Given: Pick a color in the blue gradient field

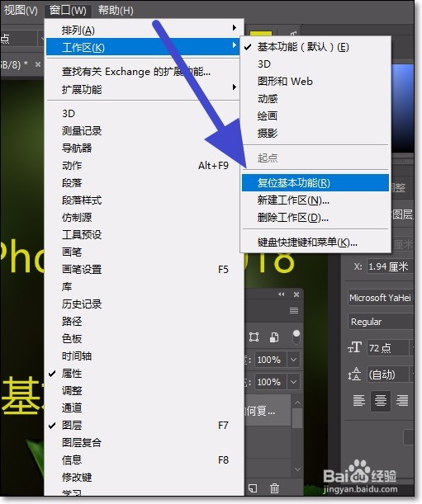Looking at the screenshot, I should [402, 108].
